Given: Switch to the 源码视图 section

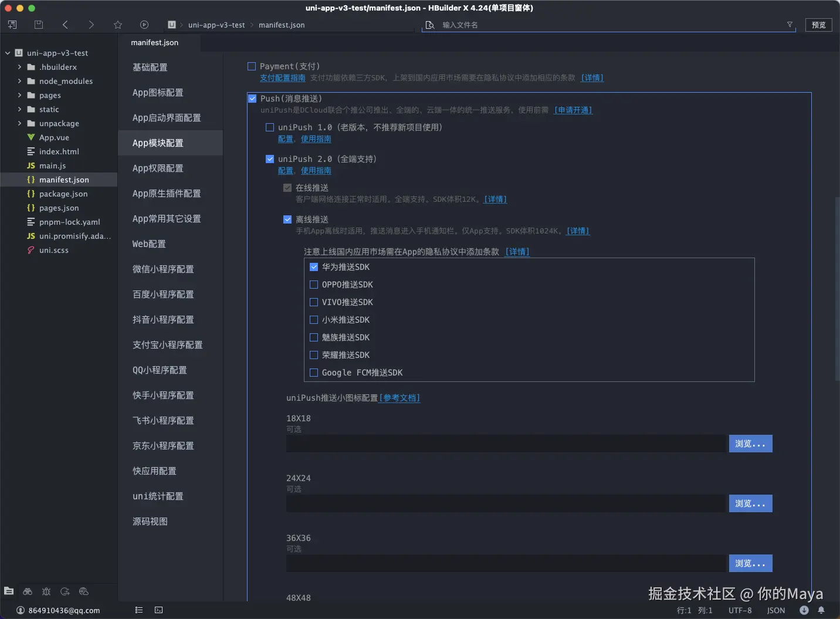Looking at the screenshot, I should tap(170, 522).
